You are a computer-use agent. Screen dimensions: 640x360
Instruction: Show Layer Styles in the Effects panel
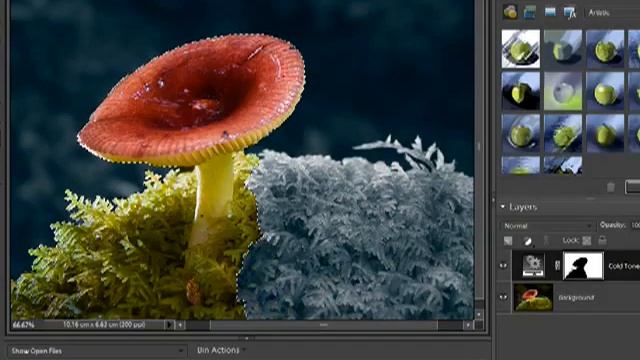530,12
